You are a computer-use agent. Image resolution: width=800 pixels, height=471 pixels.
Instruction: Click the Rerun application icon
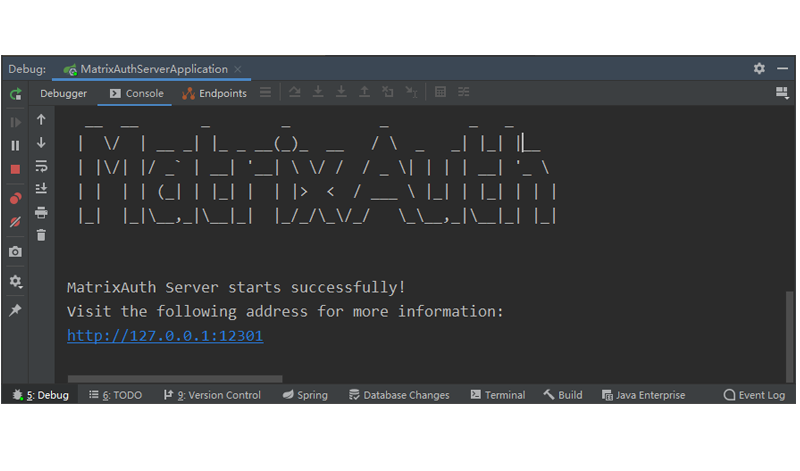coord(15,94)
